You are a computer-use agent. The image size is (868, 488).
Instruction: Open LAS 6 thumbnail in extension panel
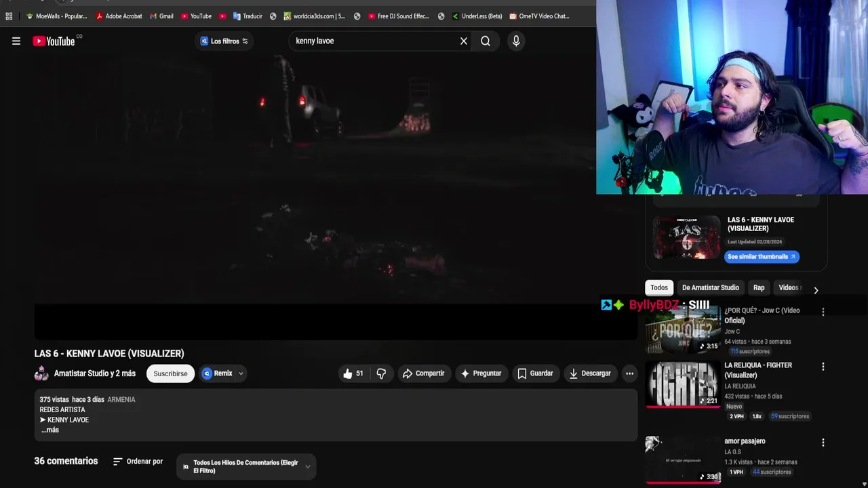(687, 237)
